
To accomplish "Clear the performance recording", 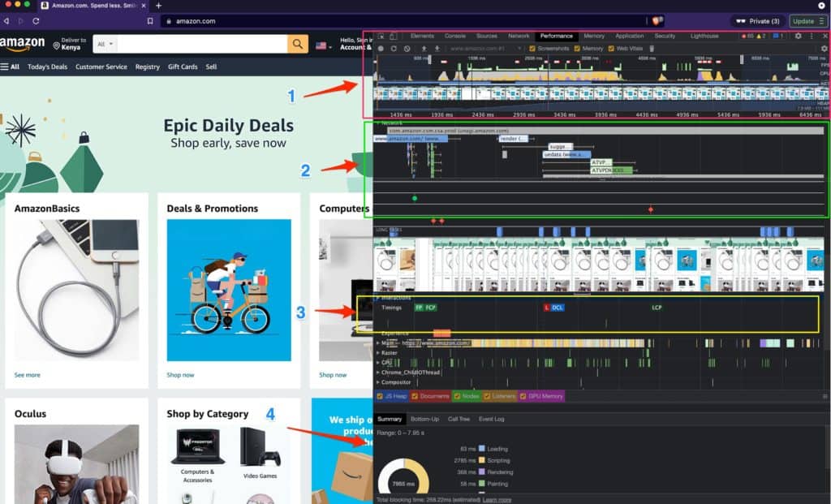I will point(407,48).
